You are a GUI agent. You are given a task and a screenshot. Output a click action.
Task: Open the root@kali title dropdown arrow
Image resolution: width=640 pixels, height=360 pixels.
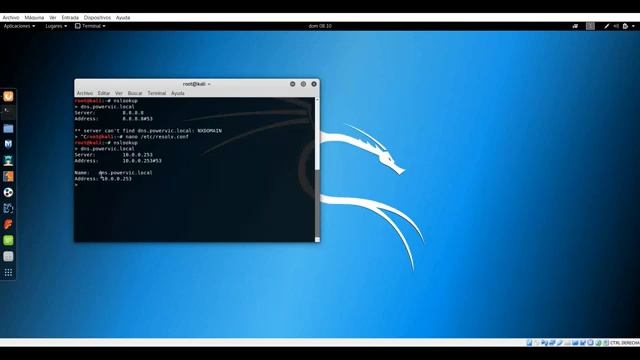(x=209, y=84)
